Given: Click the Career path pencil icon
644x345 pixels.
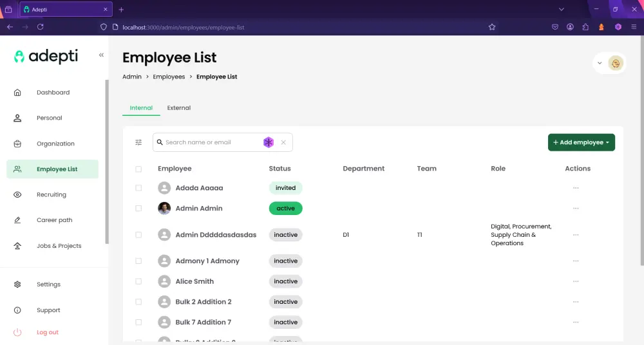Looking at the screenshot, I should pyautogui.click(x=17, y=220).
